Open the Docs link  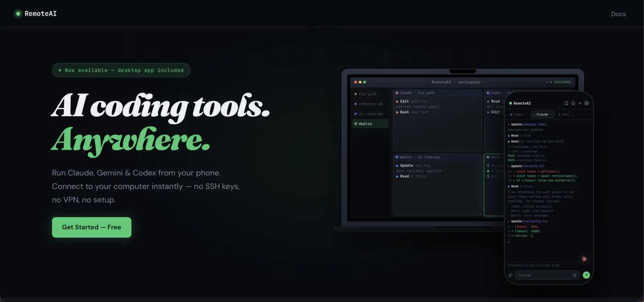pyautogui.click(x=618, y=14)
